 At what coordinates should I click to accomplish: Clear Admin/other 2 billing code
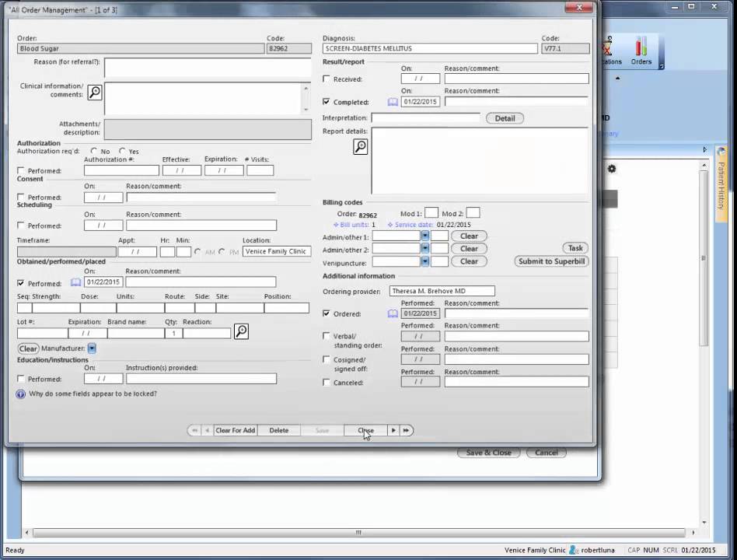click(469, 249)
